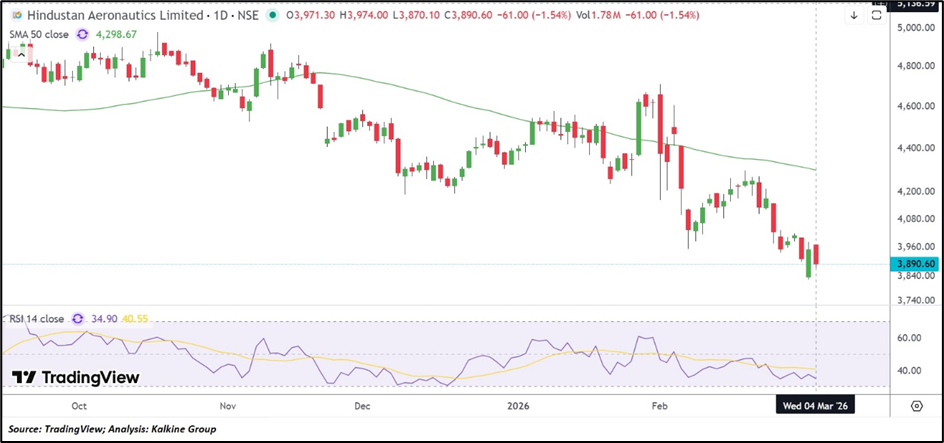Click the 5,000.00 price scale label
The image size is (944, 443).
[916, 28]
